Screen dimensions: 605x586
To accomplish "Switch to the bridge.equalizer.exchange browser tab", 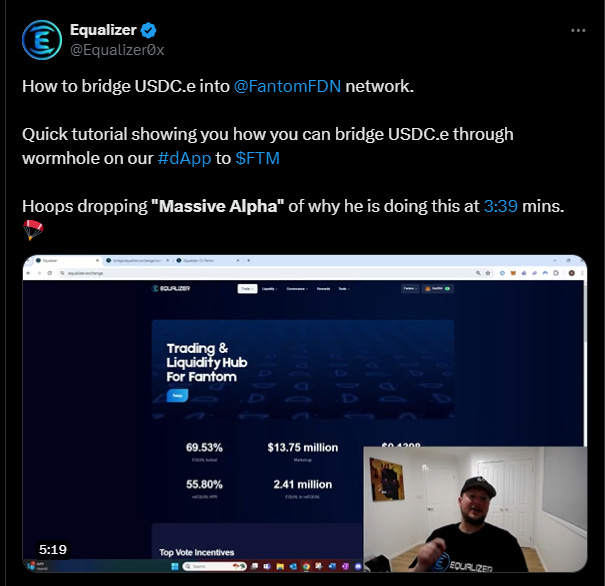I will click(138, 260).
